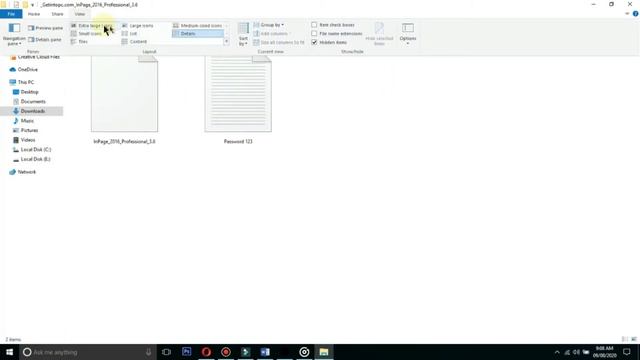The image size is (640, 360).
Task: Select Network in navigation pane
Action: (x=23, y=172)
